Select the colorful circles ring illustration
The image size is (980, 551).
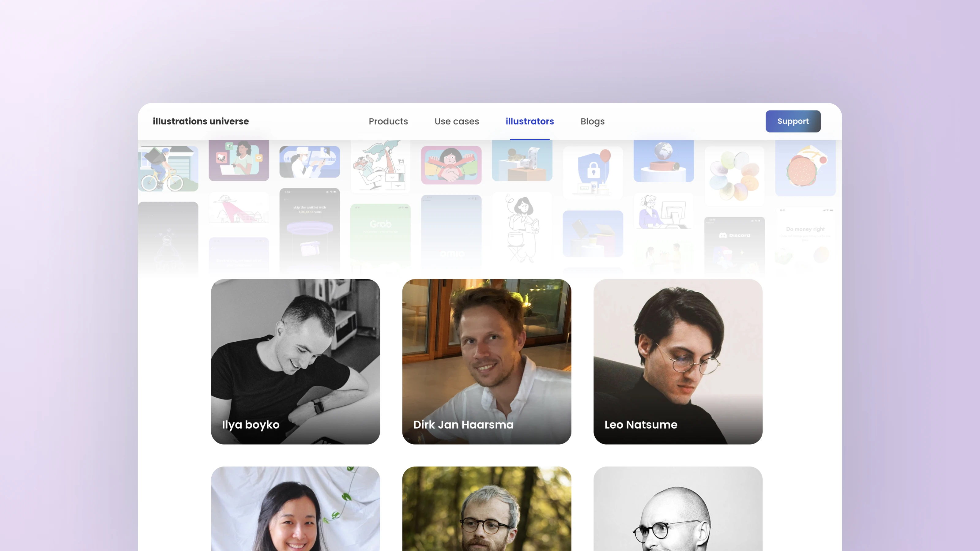(x=734, y=176)
